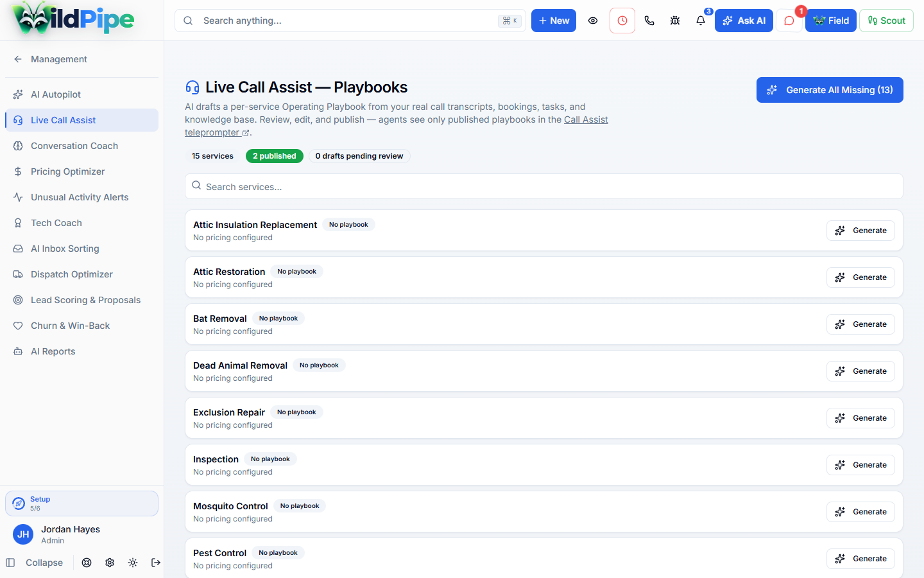Click the New button

(x=554, y=21)
